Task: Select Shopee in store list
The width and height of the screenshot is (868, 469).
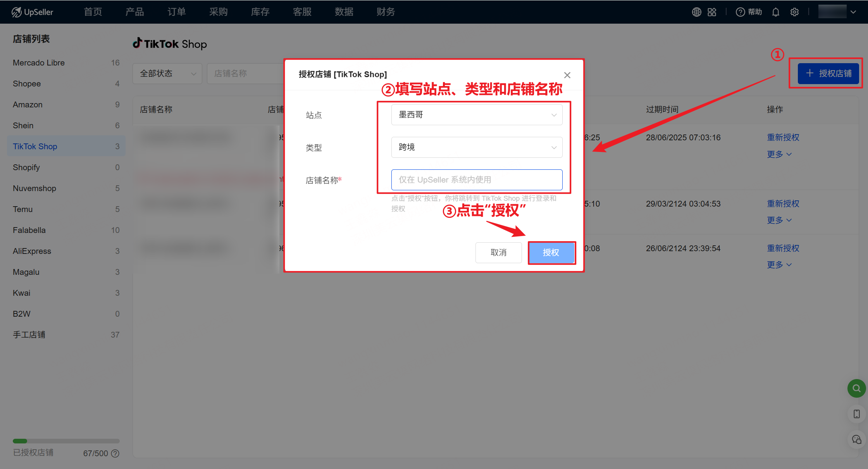Action: tap(66, 84)
